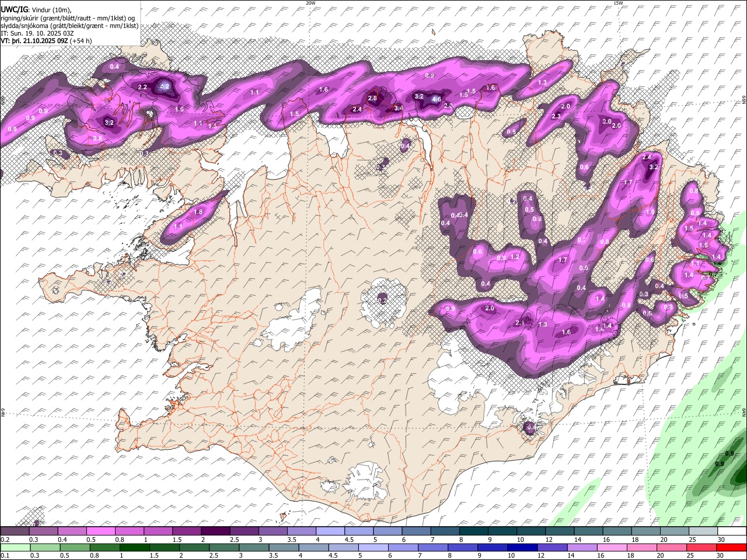
Task: Click the "rigning/skúrir" legend description line
Action: (x=68, y=18)
